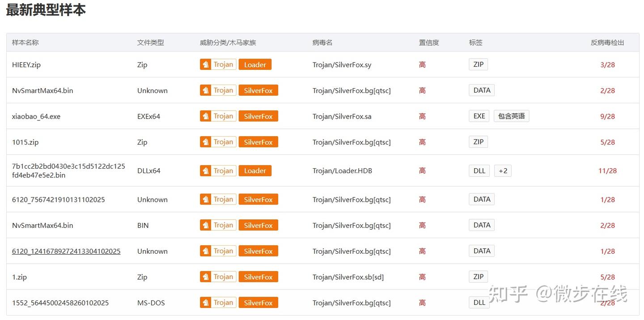Click virus name Trojan/SilverFox.sa
The height and width of the screenshot is (320, 644).
pyautogui.click(x=342, y=116)
